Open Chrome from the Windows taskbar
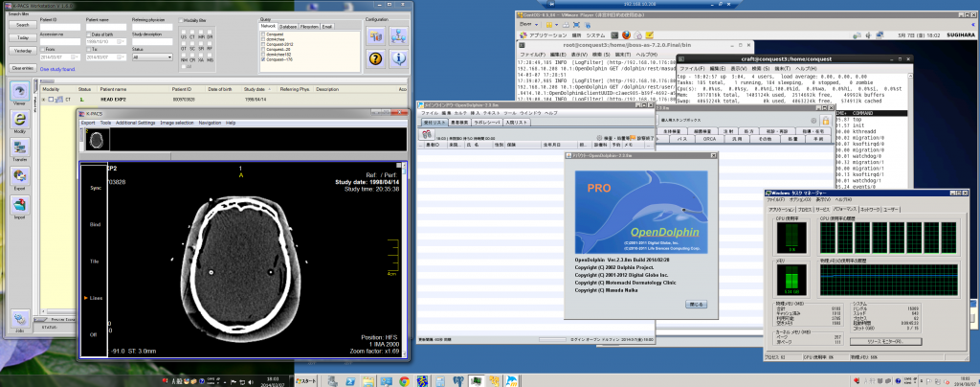This screenshot has height=387, width=980. (x=404, y=380)
